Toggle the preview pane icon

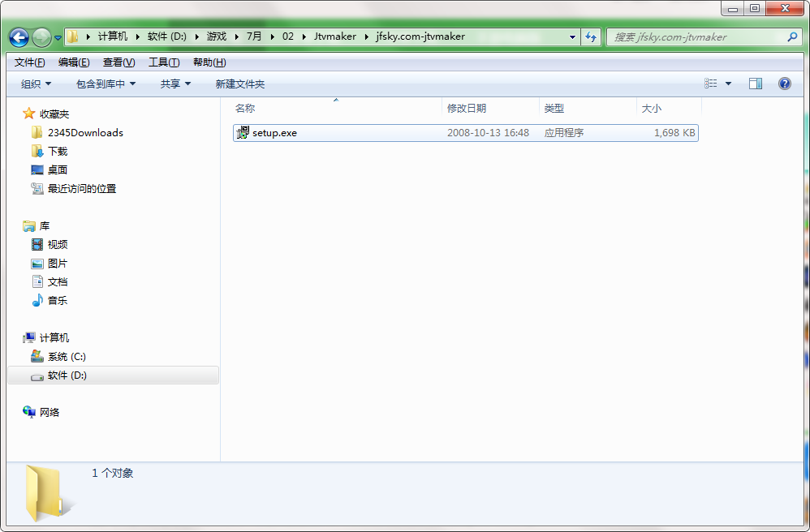coord(755,84)
